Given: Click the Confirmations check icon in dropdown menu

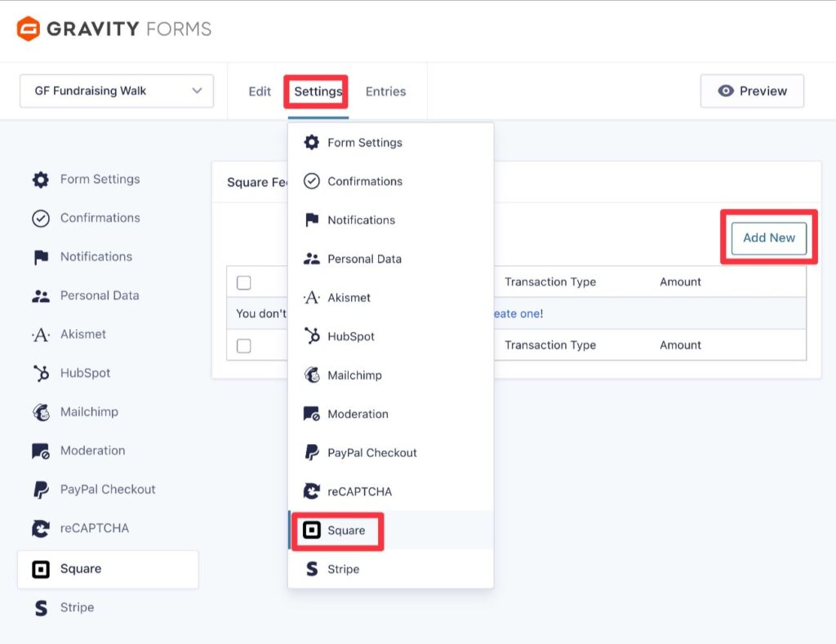Looking at the screenshot, I should coord(311,181).
